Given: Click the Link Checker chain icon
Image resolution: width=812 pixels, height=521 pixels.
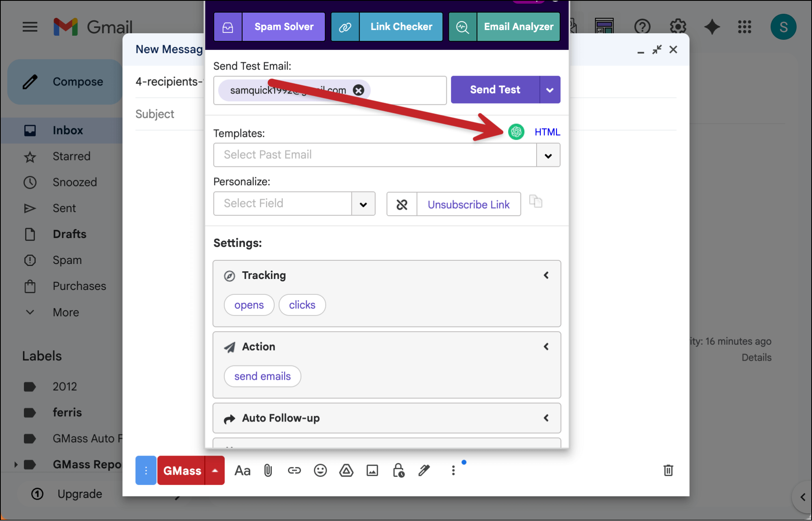Looking at the screenshot, I should point(345,27).
